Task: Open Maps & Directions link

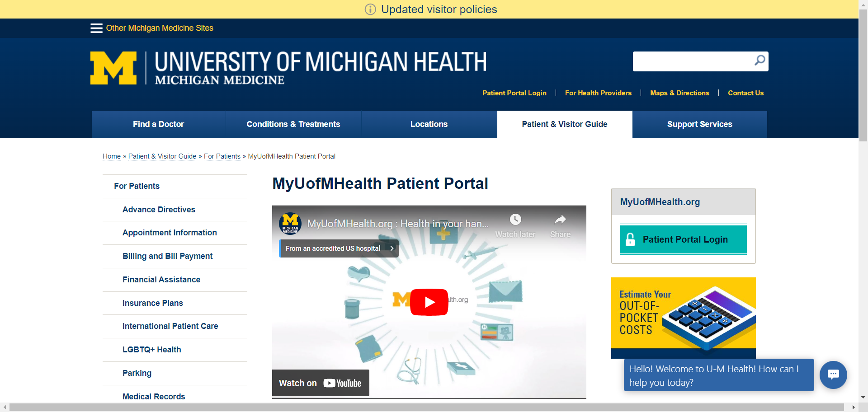Action: click(679, 93)
